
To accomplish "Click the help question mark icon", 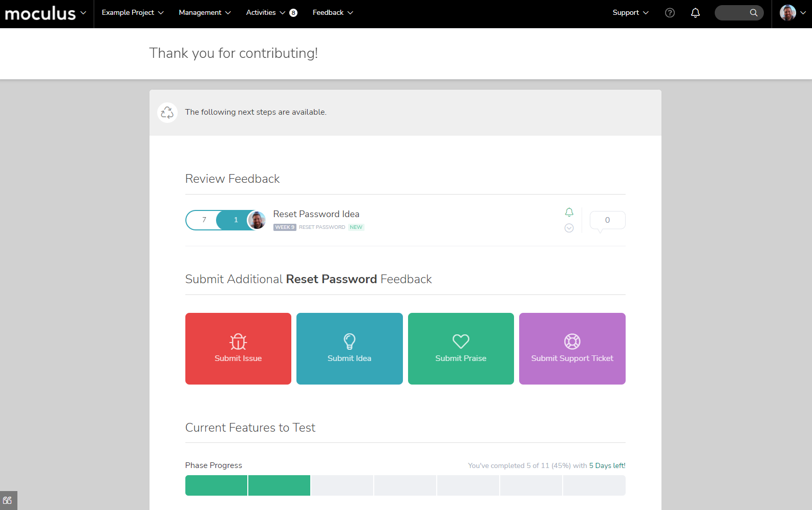I will point(670,13).
